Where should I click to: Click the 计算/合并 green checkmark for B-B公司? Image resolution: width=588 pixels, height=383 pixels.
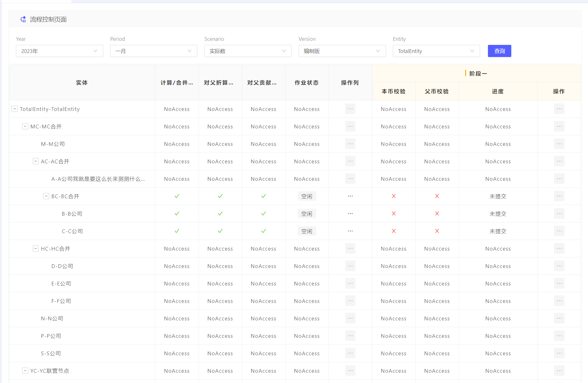[177, 214]
